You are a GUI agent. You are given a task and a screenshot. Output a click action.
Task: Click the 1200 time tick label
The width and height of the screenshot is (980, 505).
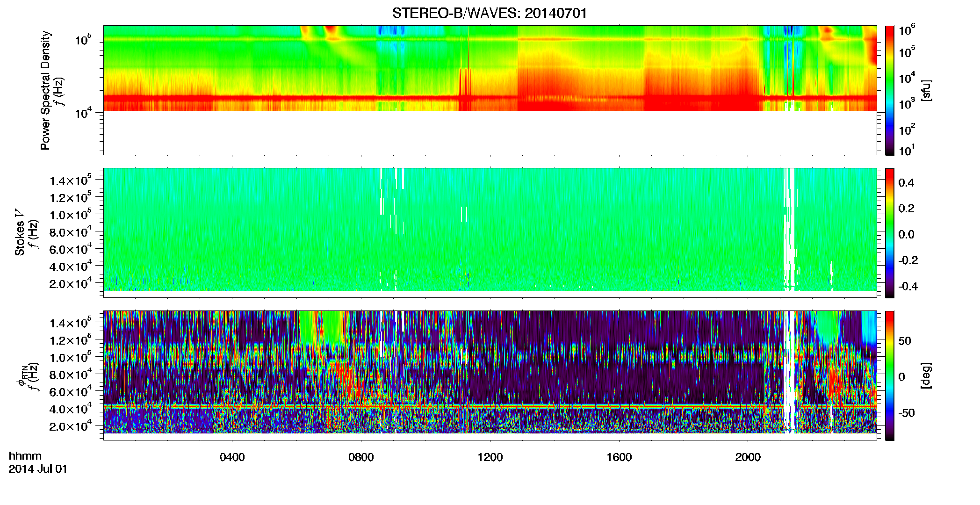click(x=490, y=457)
